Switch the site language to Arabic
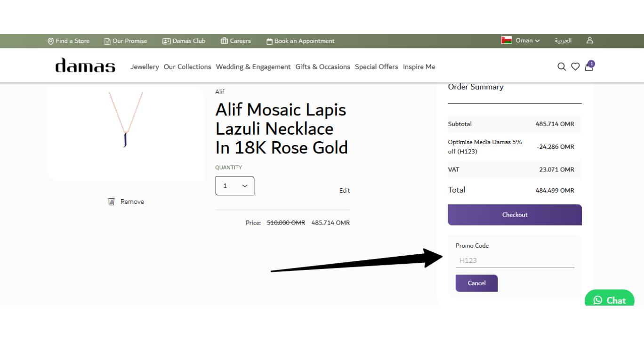644x339 pixels. point(563,40)
